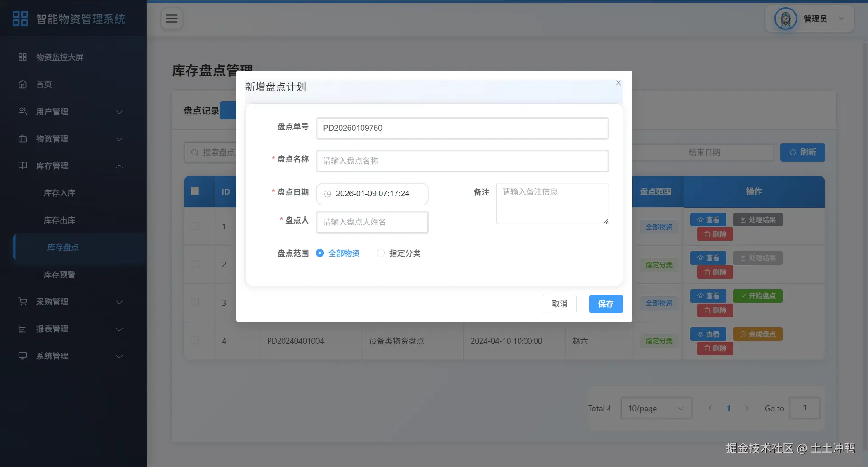Click 处理结果 button in row 1

(x=758, y=219)
